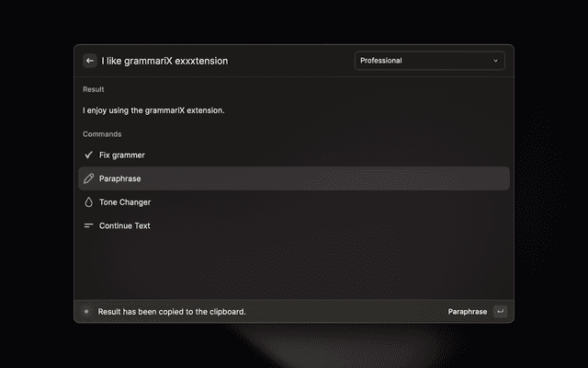Click the copied-to-clipboard notification message
The height and width of the screenshot is (368, 588).
(172, 312)
